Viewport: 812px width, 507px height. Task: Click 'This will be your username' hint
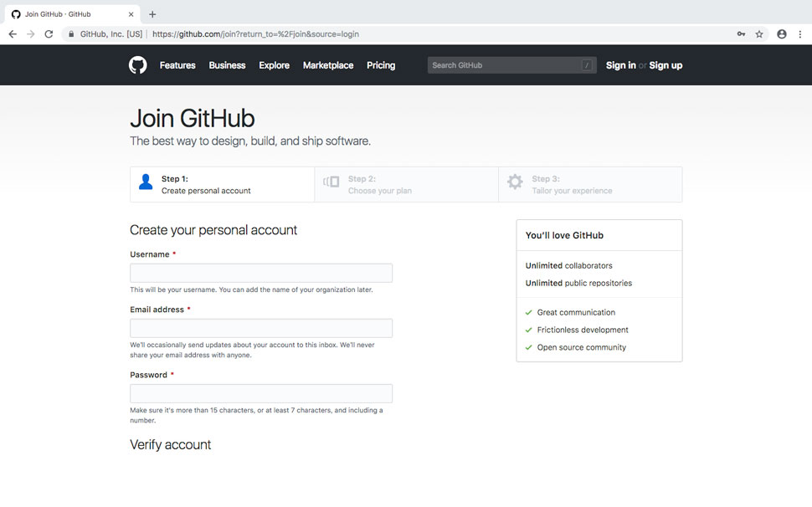click(x=251, y=289)
